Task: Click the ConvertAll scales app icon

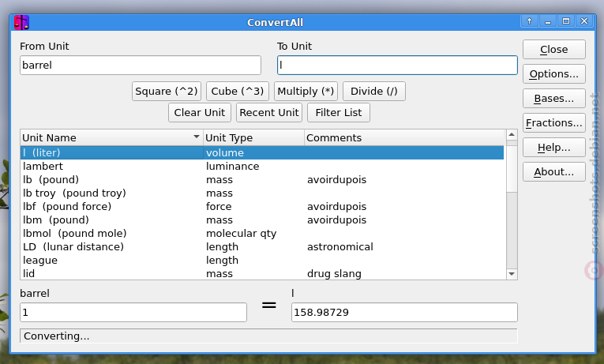Action: 21,22
